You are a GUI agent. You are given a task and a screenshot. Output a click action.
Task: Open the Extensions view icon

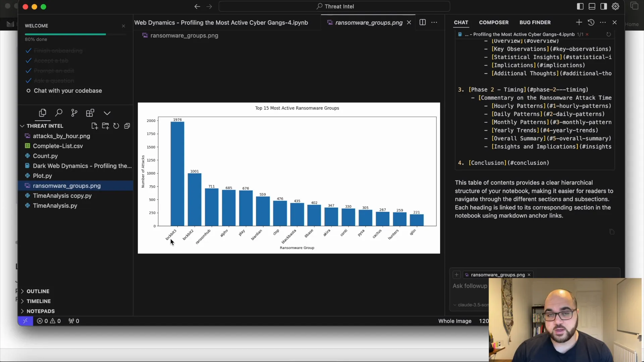tap(90, 113)
